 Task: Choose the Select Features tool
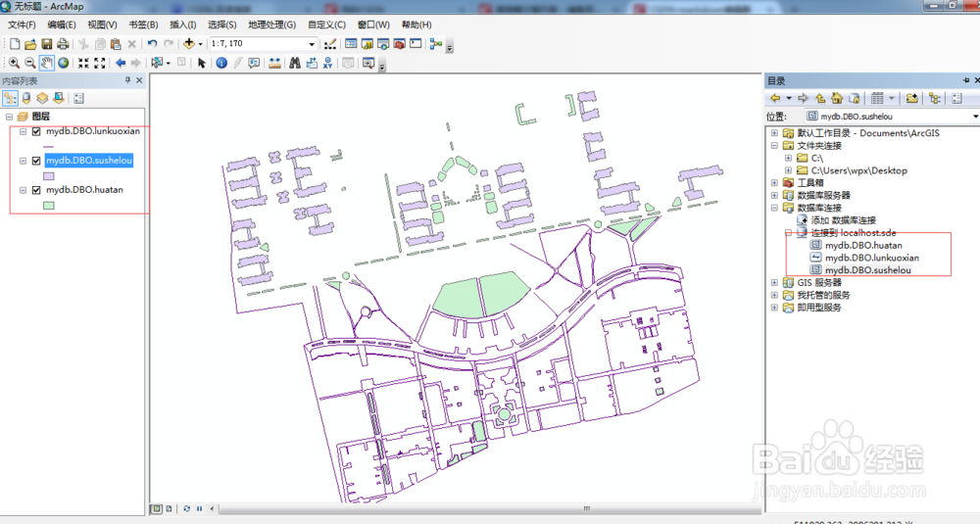tap(157, 63)
